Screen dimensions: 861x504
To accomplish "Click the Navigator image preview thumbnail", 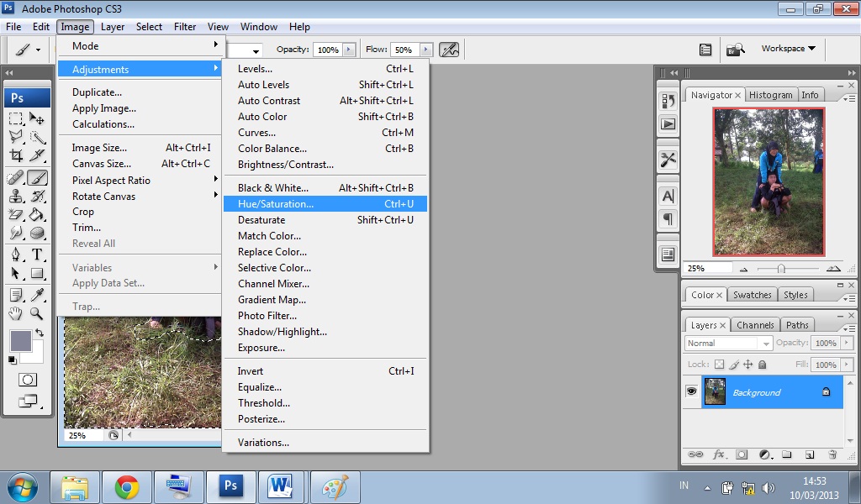I will [x=769, y=181].
